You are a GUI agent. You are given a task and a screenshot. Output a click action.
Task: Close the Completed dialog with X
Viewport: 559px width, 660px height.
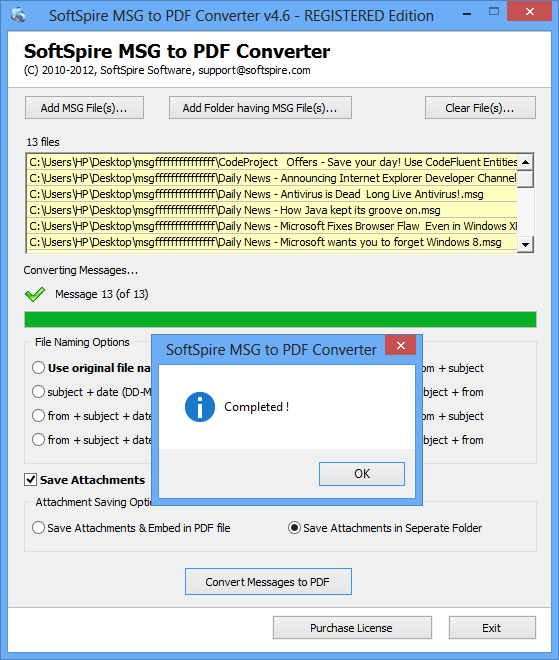tap(401, 346)
